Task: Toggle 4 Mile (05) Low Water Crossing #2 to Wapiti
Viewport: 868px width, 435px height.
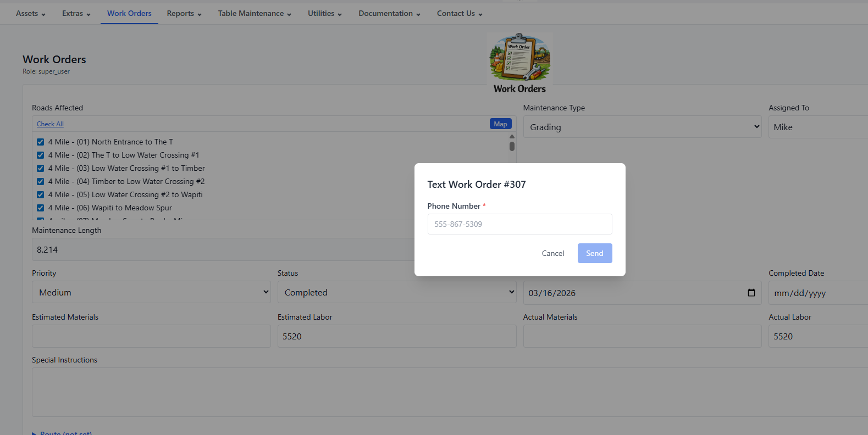Action: (x=40, y=194)
